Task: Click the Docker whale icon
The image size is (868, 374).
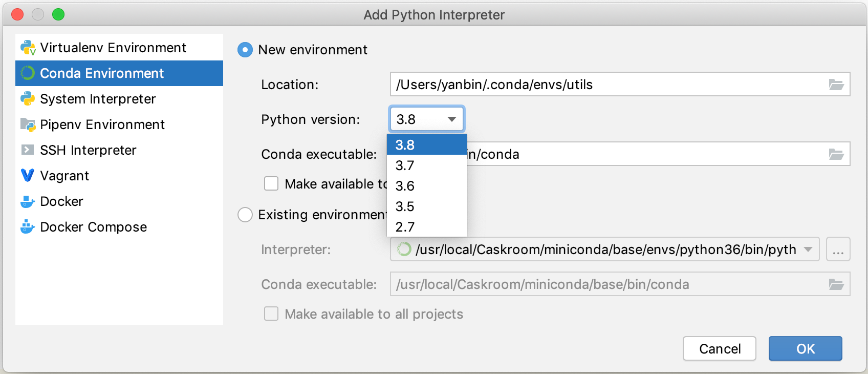Action: point(28,201)
